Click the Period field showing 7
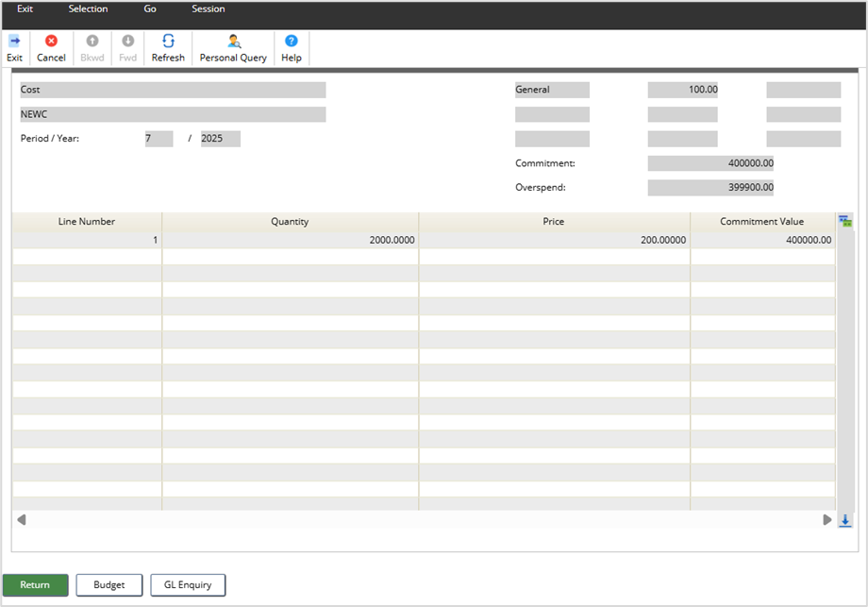The image size is (868, 607). [159, 139]
